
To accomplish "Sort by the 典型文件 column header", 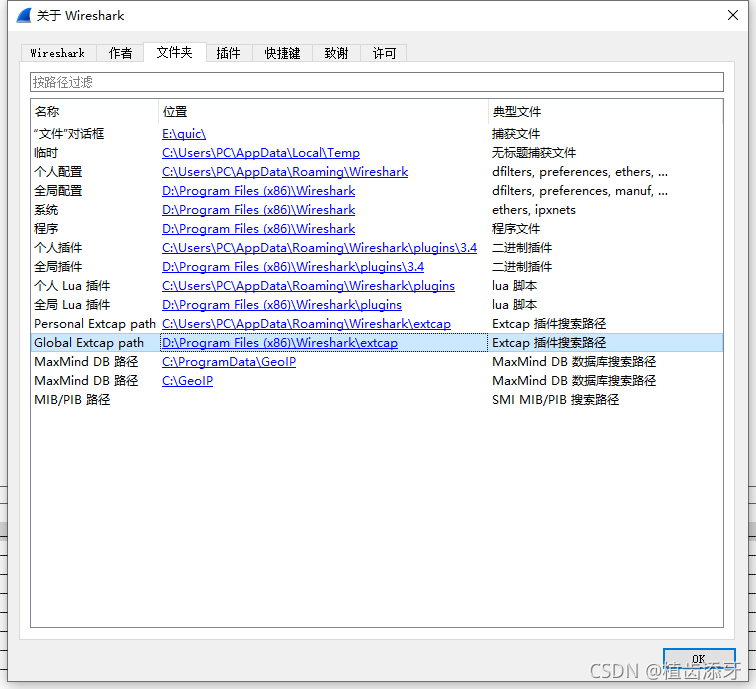I will click(x=606, y=111).
